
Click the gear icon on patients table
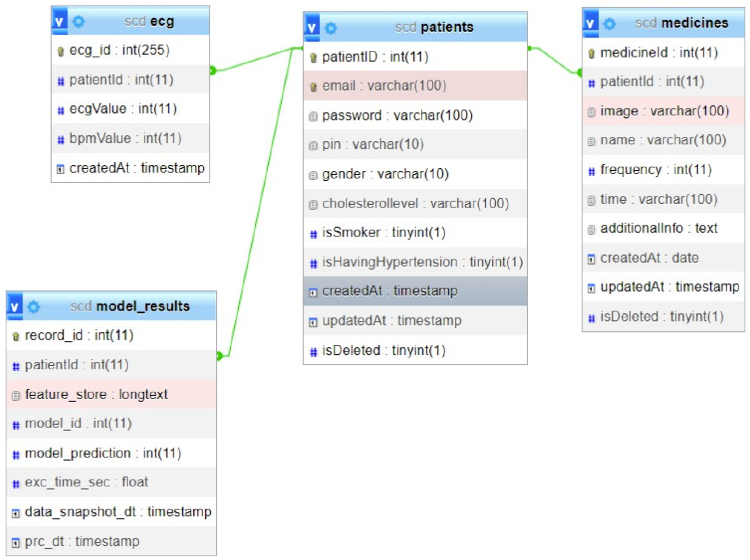pyautogui.click(x=331, y=28)
